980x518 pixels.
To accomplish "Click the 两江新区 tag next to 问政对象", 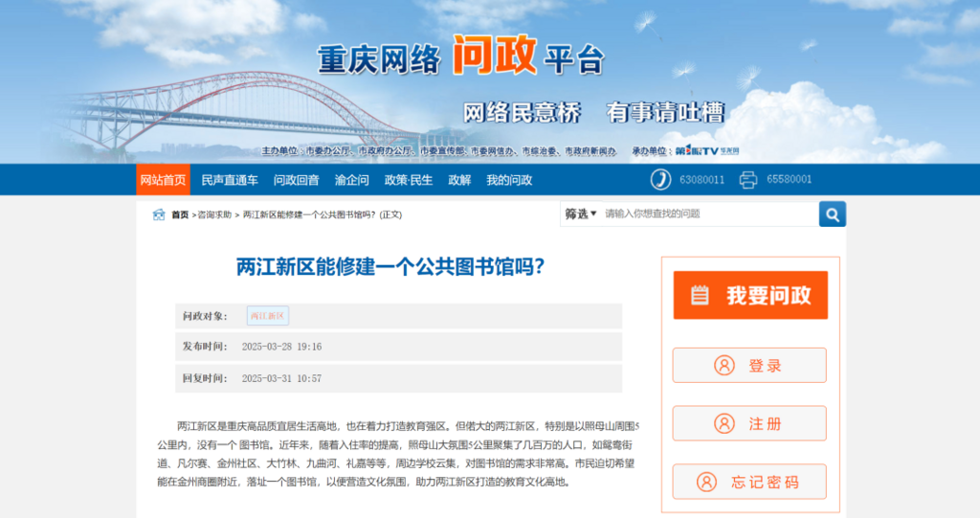I will point(268,316).
